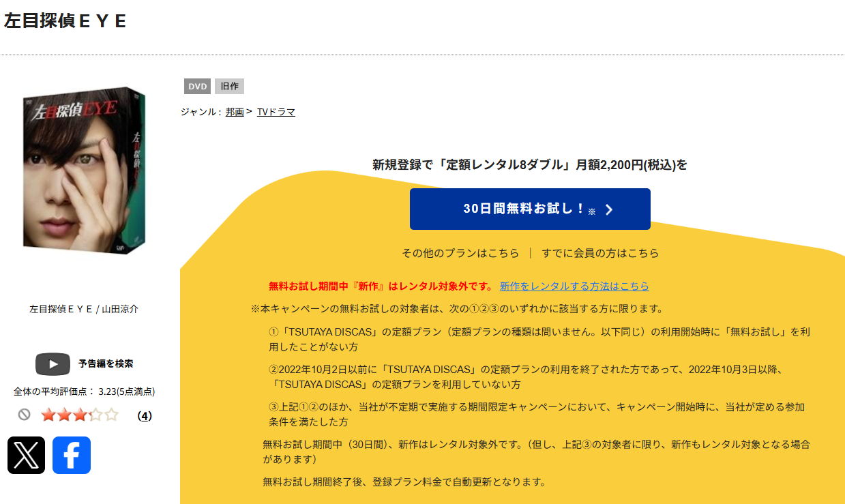This screenshot has width=845, height=504.
Task: Click the 左目探偵ＥＹＥ page heading
Action: (x=65, y=21)
